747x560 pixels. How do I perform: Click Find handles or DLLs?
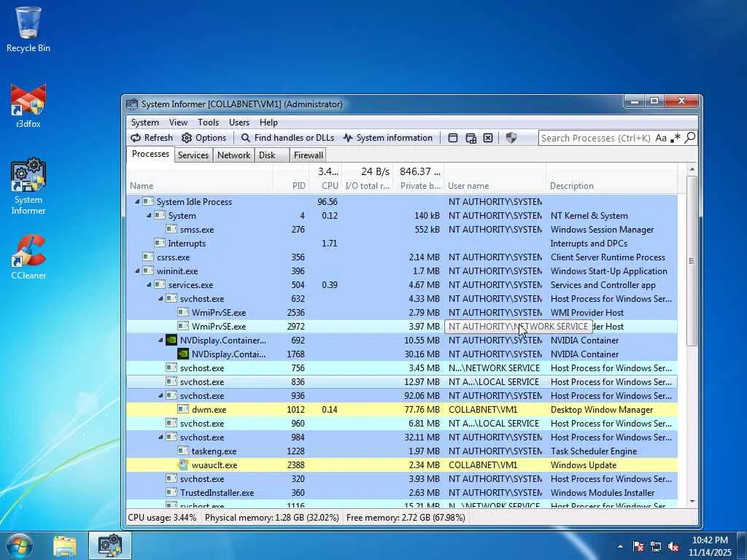[287, 138]
